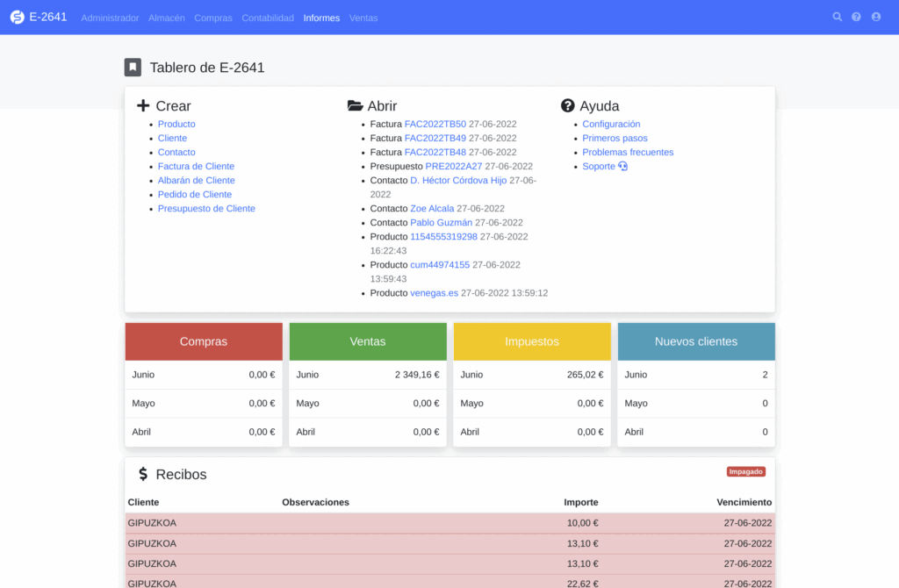Open the Primeros pasos help link
Viewport: 899px width, 588px height.
click(x=615, y=139)
